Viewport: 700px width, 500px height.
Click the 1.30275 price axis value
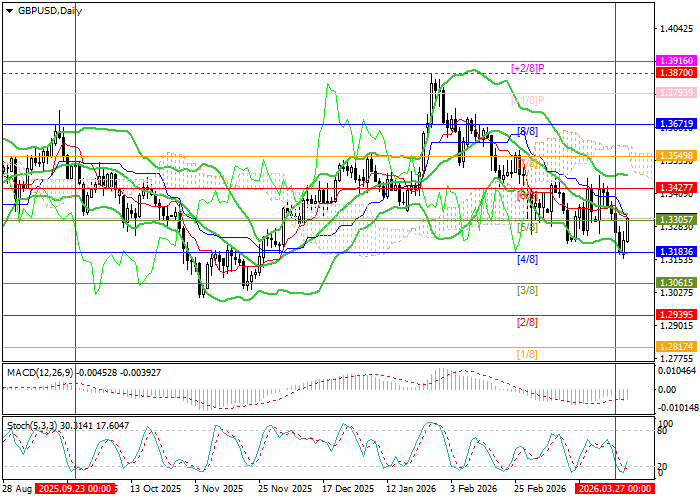676,293
